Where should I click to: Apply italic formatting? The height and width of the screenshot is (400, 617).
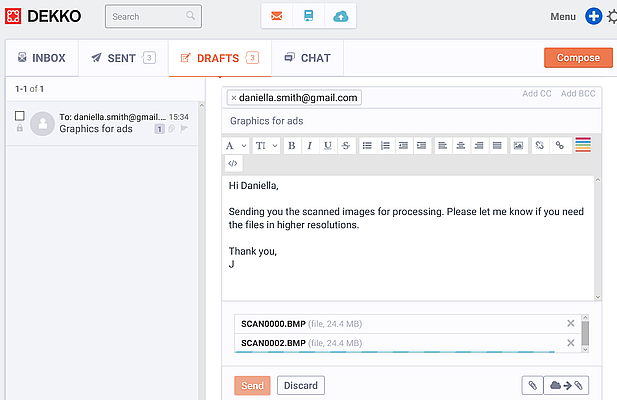pos(309,145)
